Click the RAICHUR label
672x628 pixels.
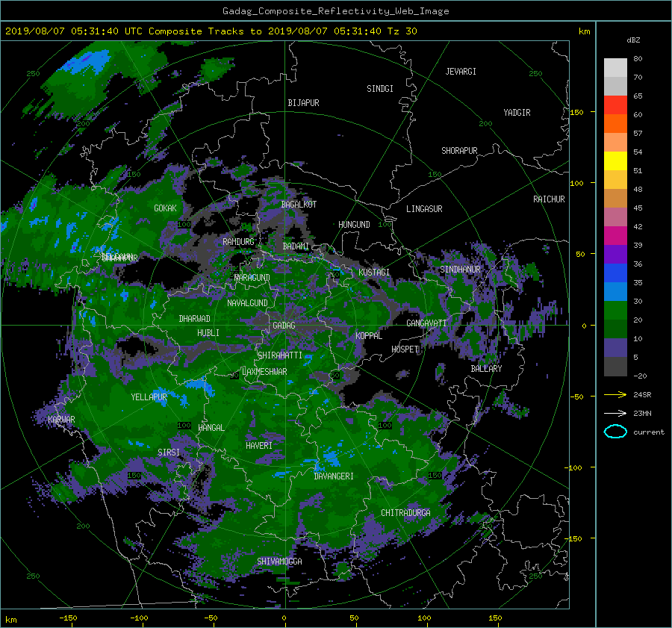pyautogui.click(x=549, y=199)
